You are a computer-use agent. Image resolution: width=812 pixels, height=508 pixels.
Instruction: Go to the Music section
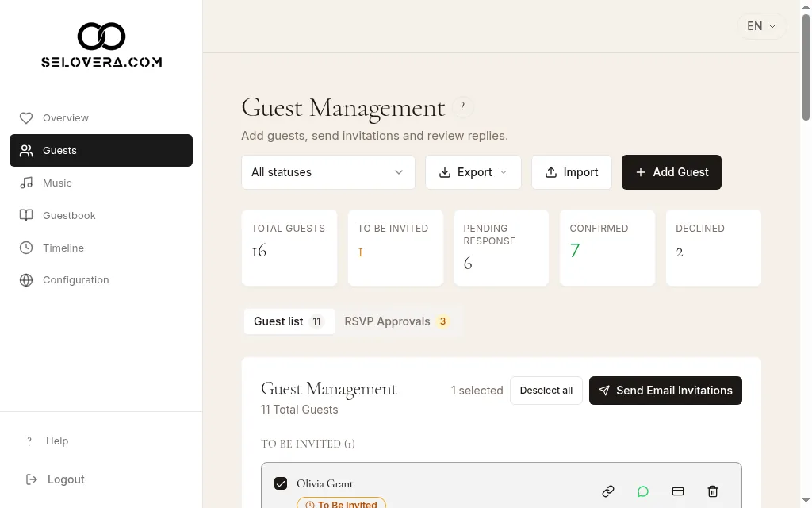[x=101, y=183]
